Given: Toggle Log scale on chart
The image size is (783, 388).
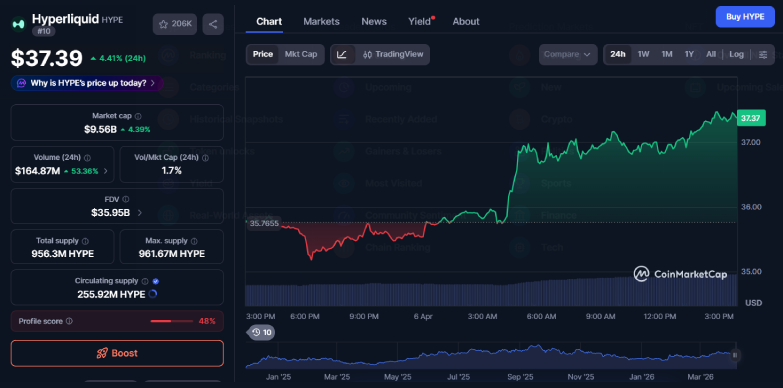Looking at the screenshot, I should pyautogui.click(x=736, y=54).
